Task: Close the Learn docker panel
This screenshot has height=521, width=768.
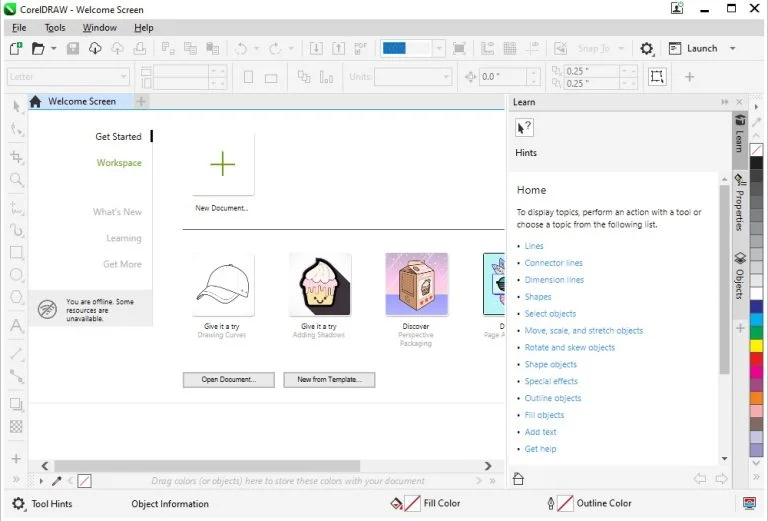Action: pos(740,102)
